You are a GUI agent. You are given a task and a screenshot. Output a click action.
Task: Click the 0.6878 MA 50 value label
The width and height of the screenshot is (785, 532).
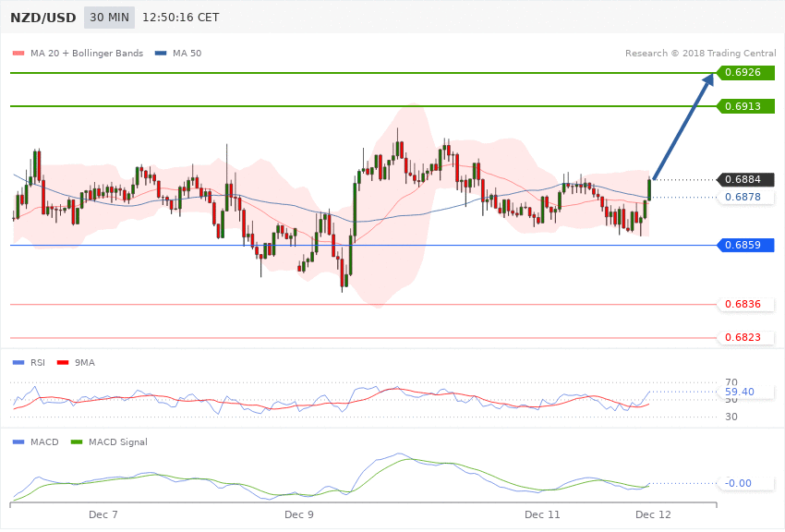[746, 197]
